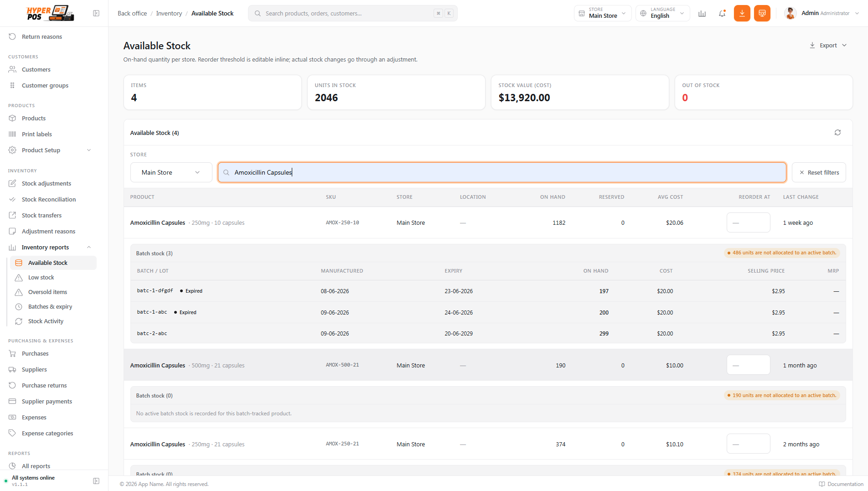
Task: Open the Main Store filter dropdown
Action: pos(171,172)
